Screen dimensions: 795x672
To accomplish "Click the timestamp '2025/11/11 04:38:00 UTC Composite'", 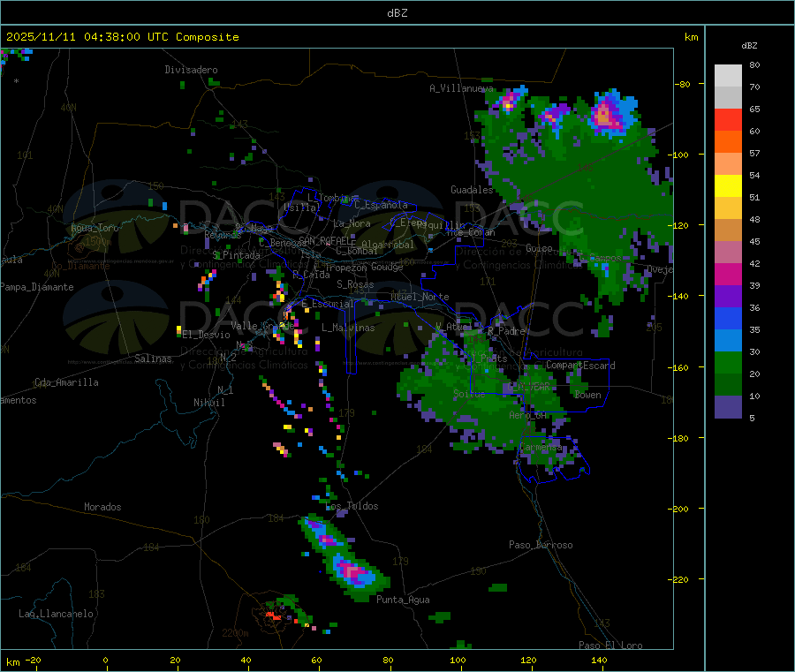I will (122, 37).
